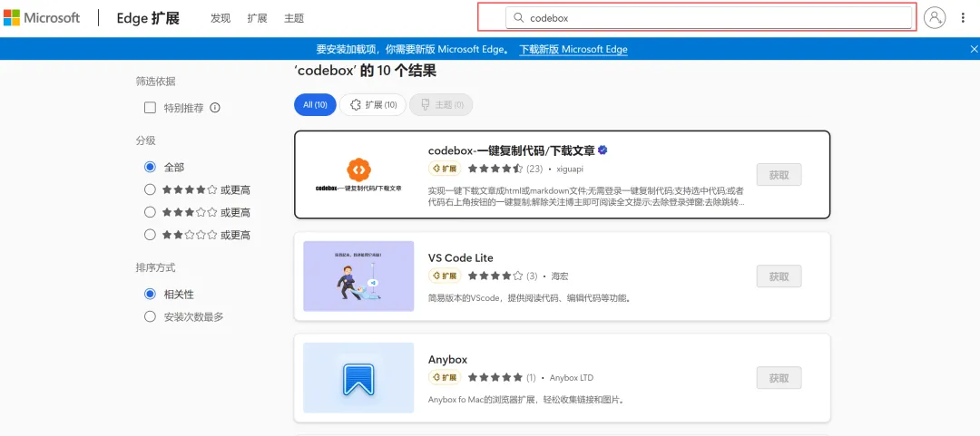Screen dimensions: 980x436
Task: Click 获取 for codebox extension
Action: [x=779, y=174]
